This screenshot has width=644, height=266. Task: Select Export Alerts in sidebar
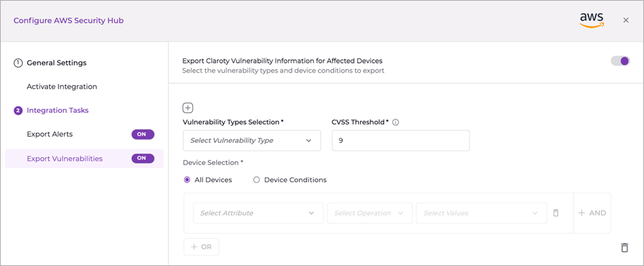(x=50, y=134)
